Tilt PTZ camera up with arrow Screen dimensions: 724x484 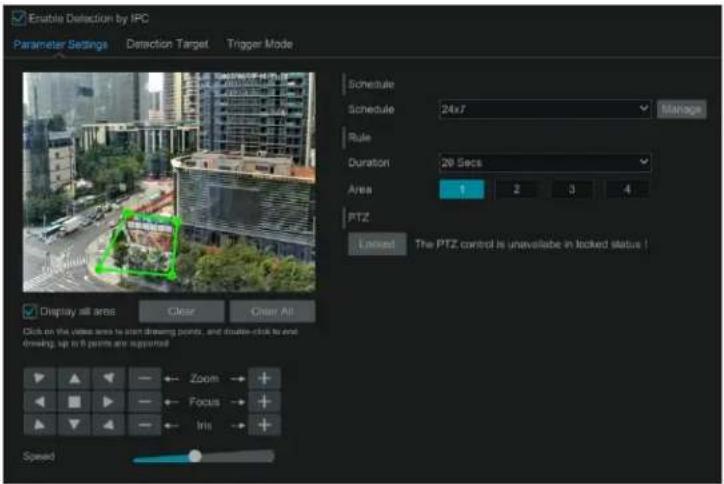74,378
